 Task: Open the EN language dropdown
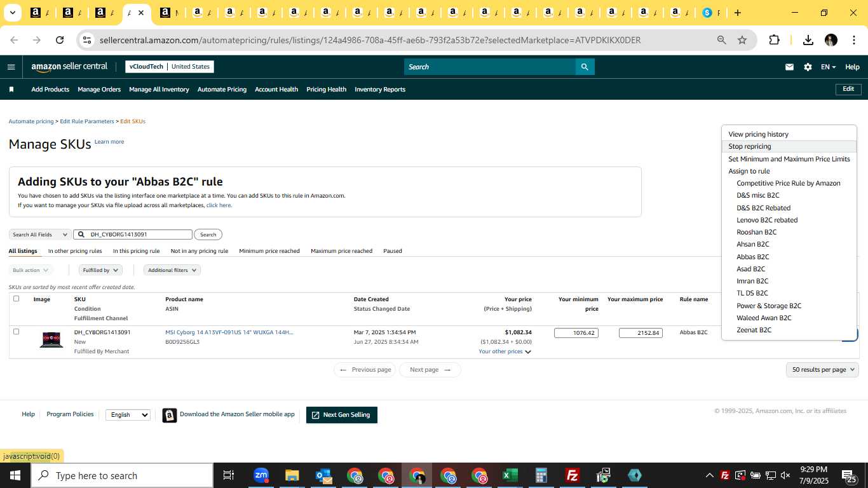tap(828, 67)
